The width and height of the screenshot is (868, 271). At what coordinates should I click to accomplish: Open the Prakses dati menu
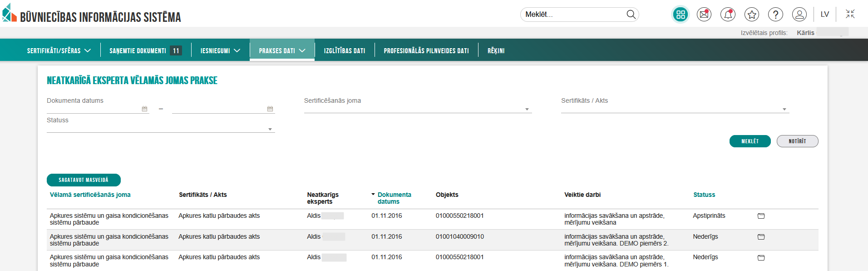(281, 51)
